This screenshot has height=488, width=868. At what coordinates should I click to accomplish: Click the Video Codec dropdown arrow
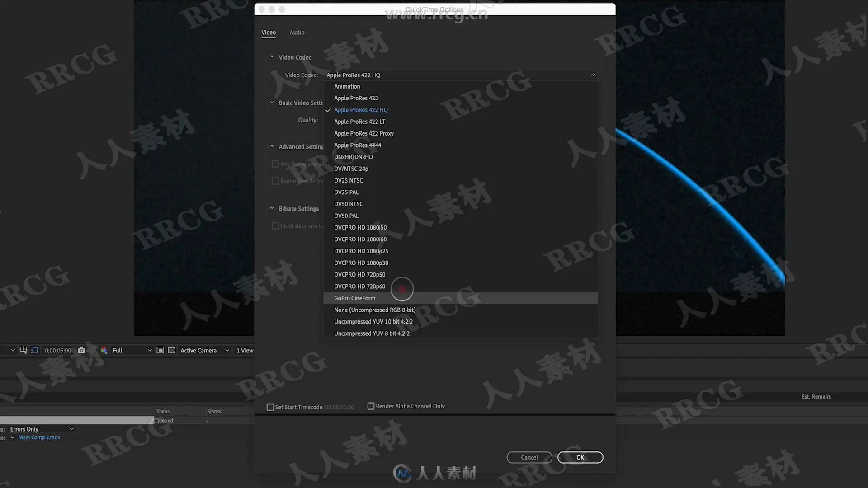point(593,75)
